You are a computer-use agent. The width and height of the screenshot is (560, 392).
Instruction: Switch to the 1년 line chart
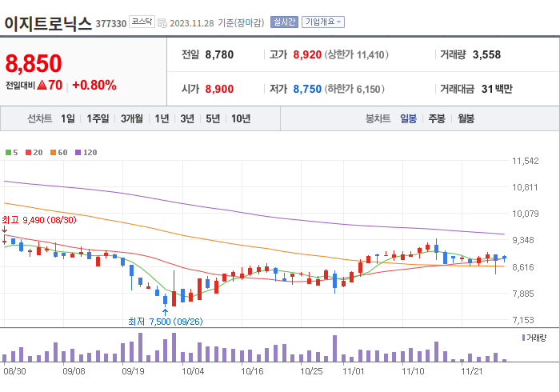point(162,118)
